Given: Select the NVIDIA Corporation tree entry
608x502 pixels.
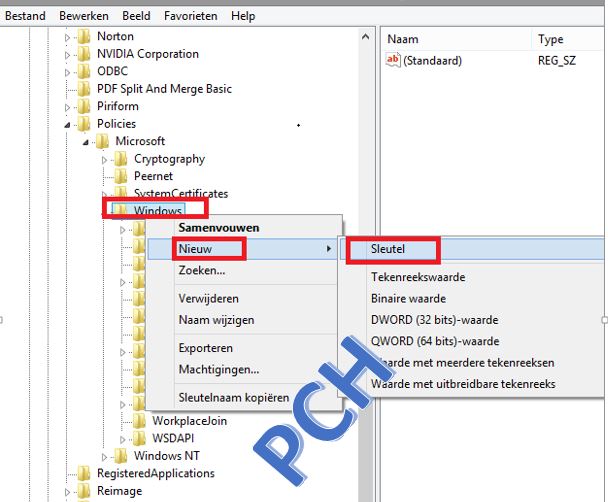Looking at the screenshot, I should (x=148, y=54).
